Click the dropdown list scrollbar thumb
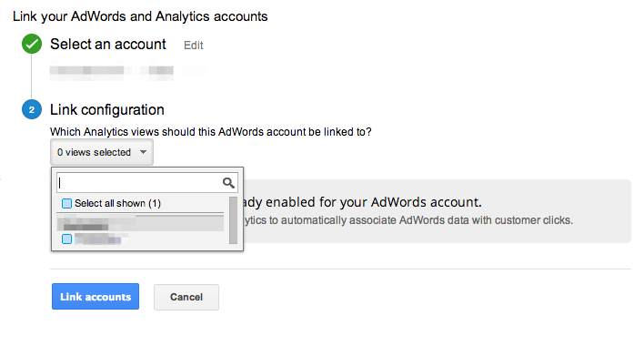 pos(233,220)
